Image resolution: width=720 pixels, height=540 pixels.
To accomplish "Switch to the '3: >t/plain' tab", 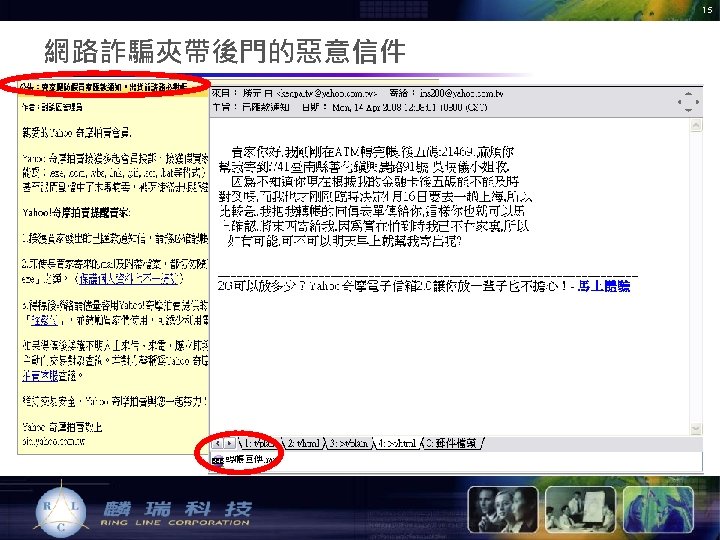I will [349, 444].
